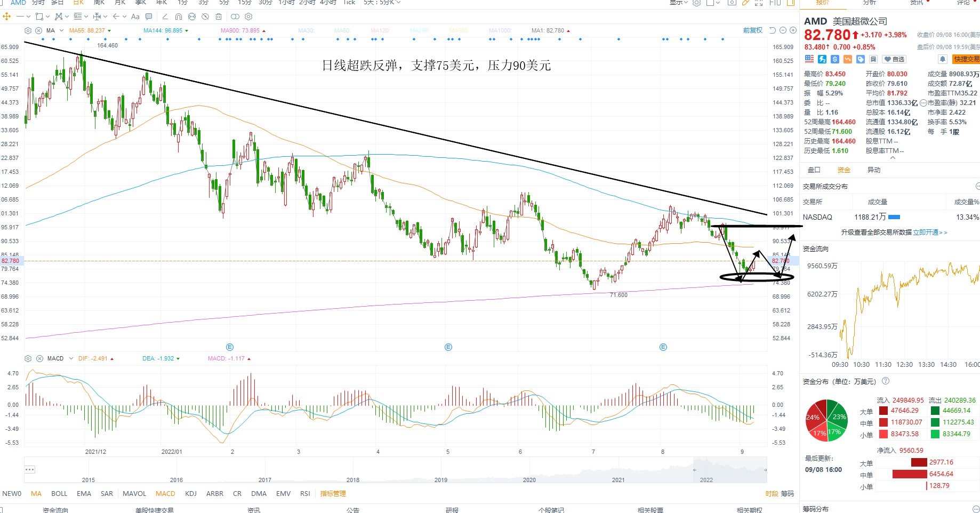Select the crosshair move tool
Viewport: 980px width, 513px height.
click(x=7, y=17)
